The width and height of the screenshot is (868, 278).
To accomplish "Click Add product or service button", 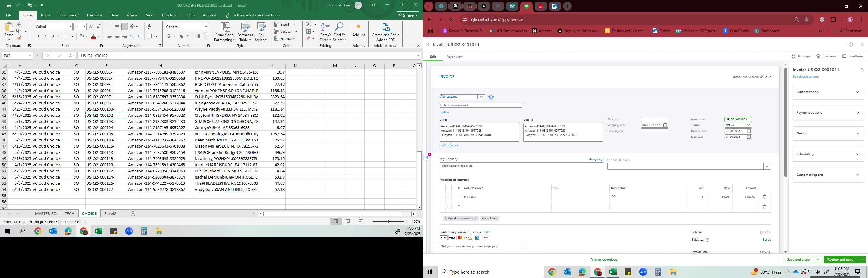I will [x=458, y=218].
